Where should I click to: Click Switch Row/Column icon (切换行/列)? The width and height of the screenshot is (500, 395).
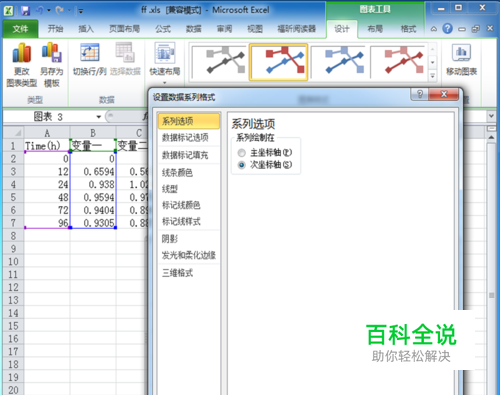[90, 59]
